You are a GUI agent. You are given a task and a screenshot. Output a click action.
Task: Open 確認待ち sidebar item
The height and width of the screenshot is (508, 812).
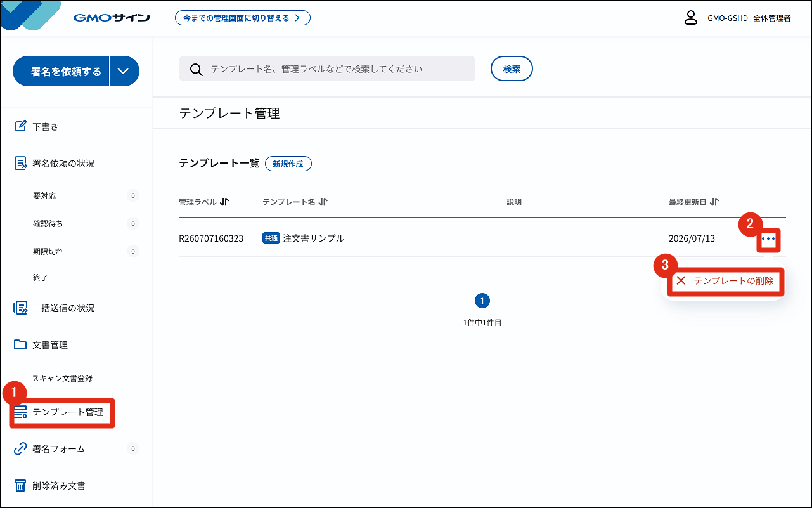48,223
